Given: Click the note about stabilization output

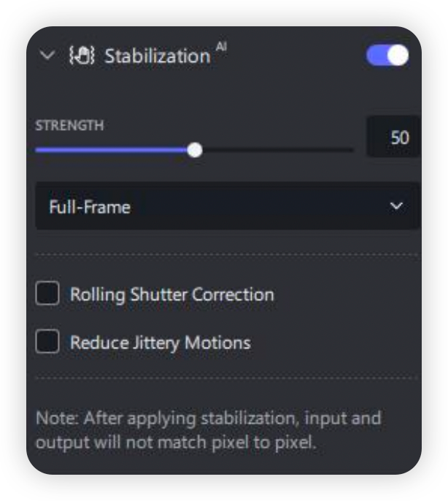Looking at the screenshot, I should point(208,419).
